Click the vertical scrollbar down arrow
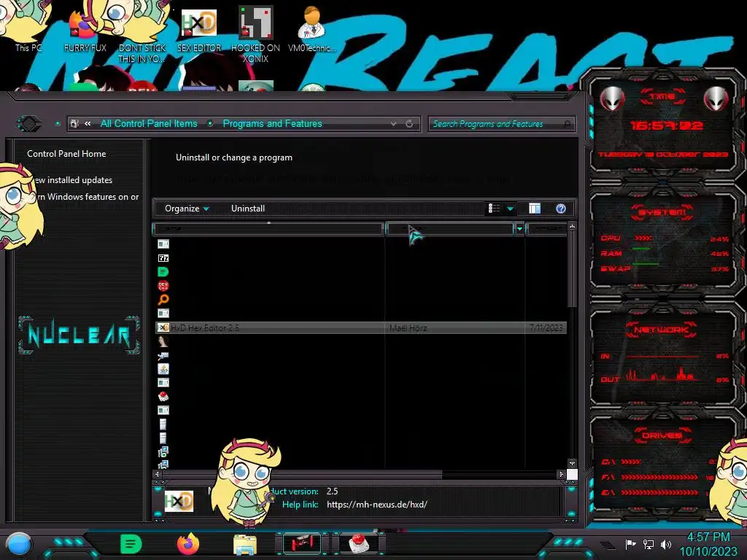The height and width of the screenshot is (560, 747). pyautogui.click(x=572, y=463)
